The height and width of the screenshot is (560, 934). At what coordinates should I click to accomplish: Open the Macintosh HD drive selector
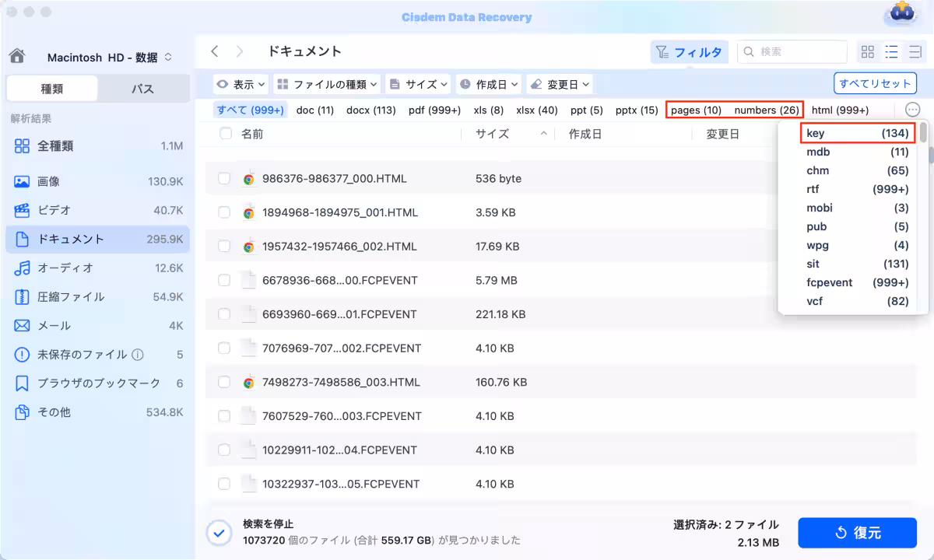109,58
